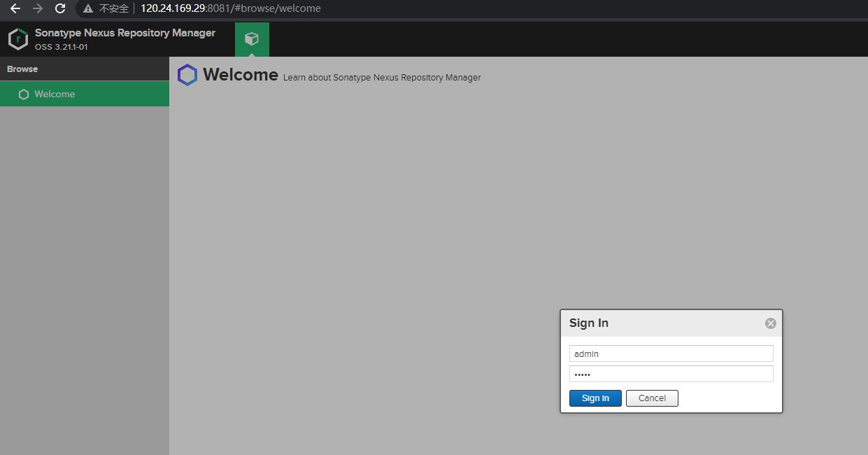The height and width of the screenshot is (455, 868).
Task: Click the browser forward arrow
Action: click(38, 8)
